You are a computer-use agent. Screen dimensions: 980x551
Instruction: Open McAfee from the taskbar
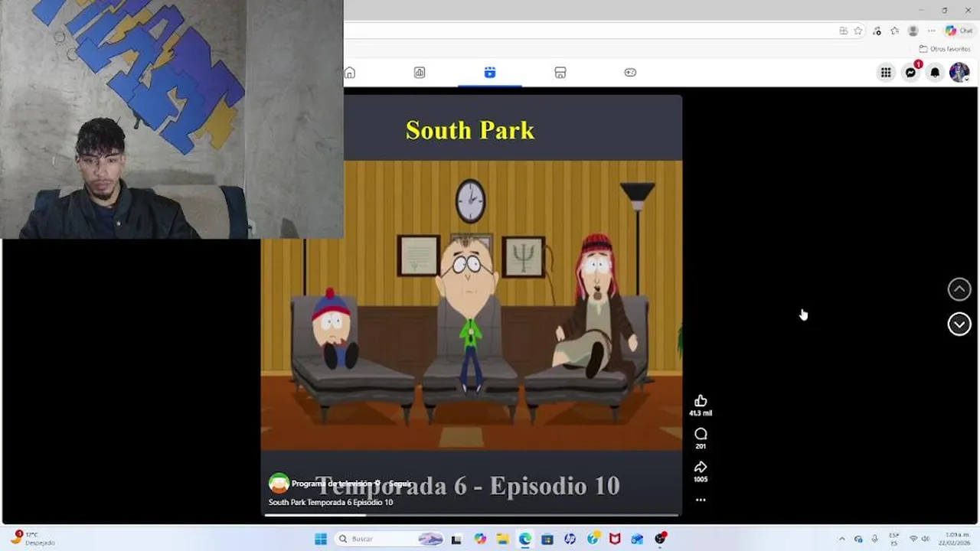click(615, 539)
